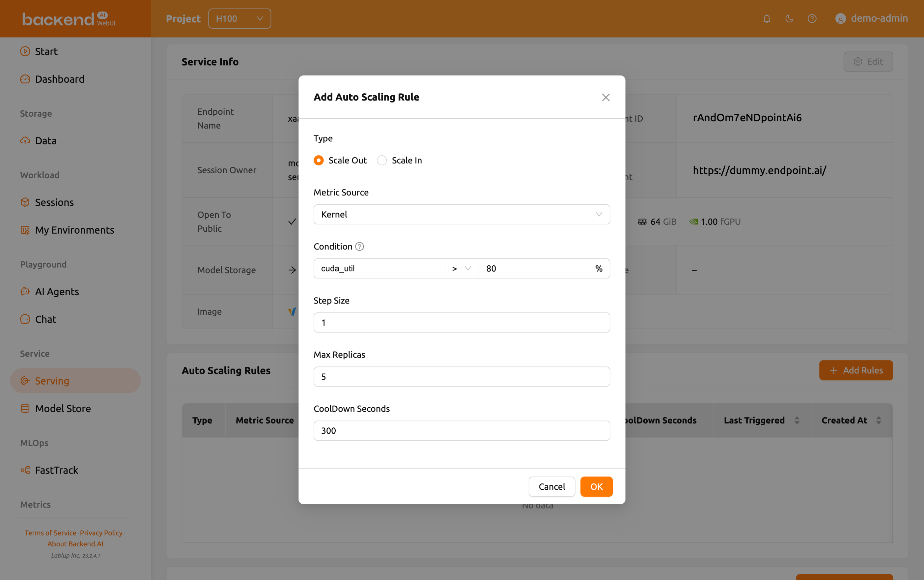Open the help question-mark icon in header
The width and height of the screenshot is (924, 580).
pos(812,18)
